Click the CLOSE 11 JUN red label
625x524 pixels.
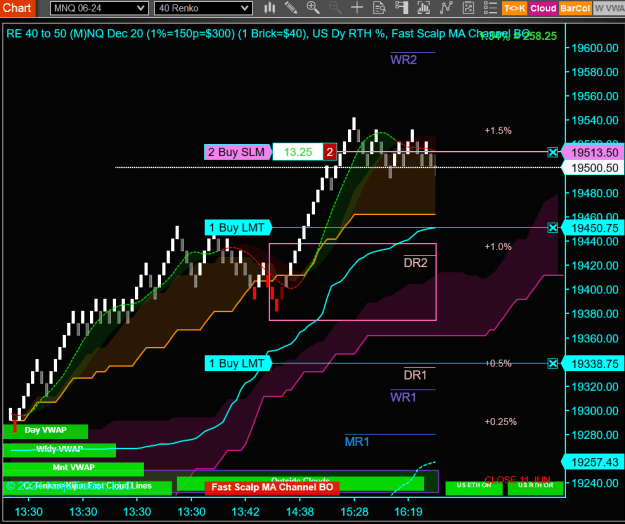[x=517, y=479]
